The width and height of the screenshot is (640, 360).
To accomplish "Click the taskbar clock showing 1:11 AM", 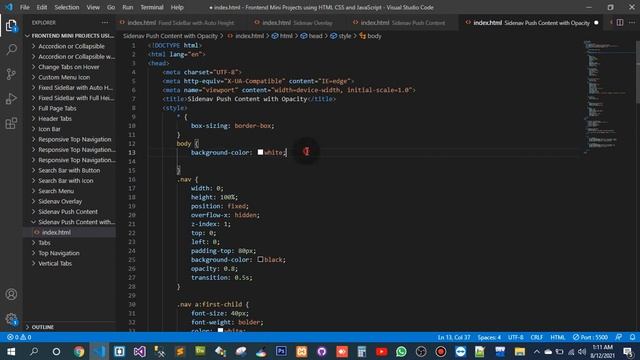I will tap(602, 351).
